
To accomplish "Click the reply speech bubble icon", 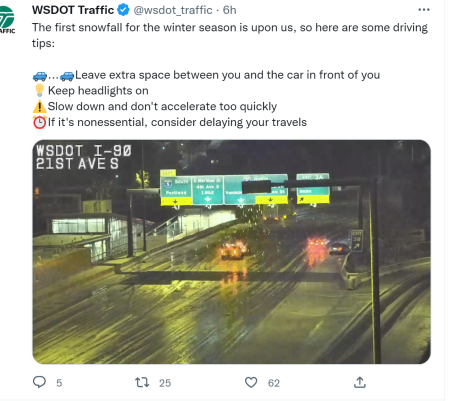I will [39, 382].
